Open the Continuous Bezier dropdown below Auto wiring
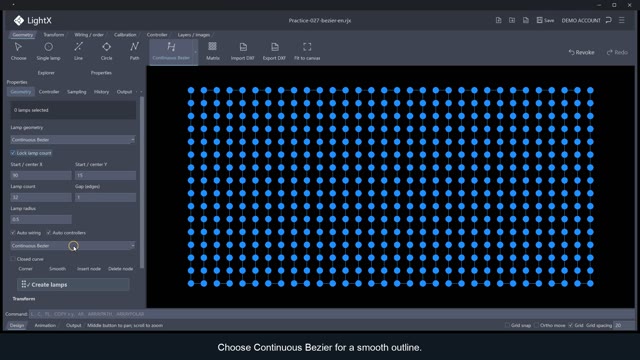The height and width of the screenshot is (360, 640). coord(73,246)
